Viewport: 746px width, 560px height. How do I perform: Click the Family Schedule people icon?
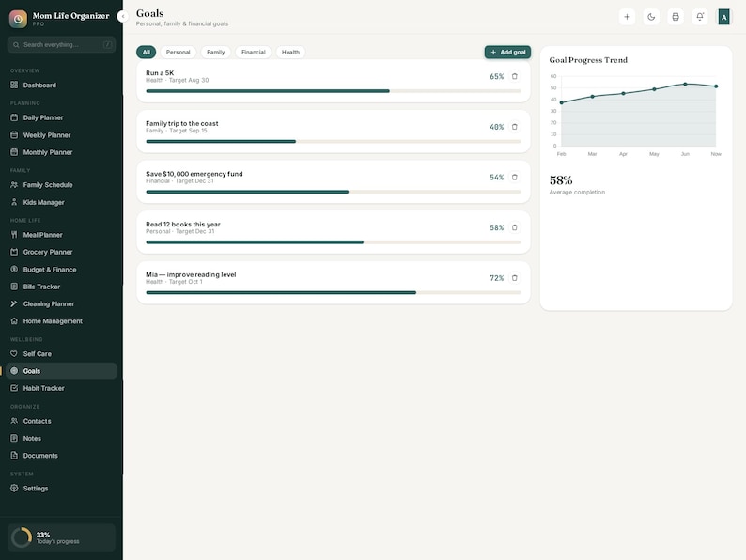point(14,184)
